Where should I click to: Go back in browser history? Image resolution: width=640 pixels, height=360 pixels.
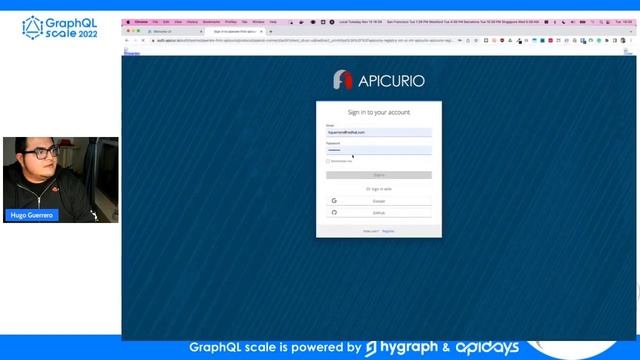[x=127, y=40]
